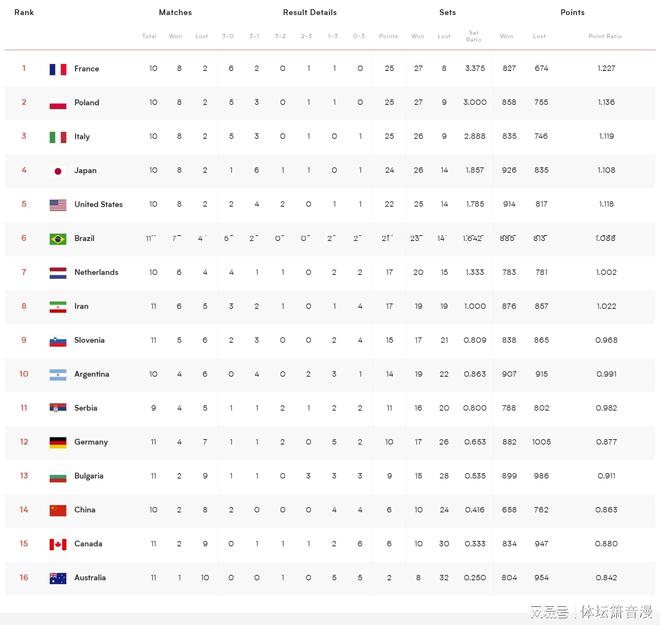Viewport: 660px width, 625px height.
Task: Click the France flag icon
Action: click(x=57, y=69)
